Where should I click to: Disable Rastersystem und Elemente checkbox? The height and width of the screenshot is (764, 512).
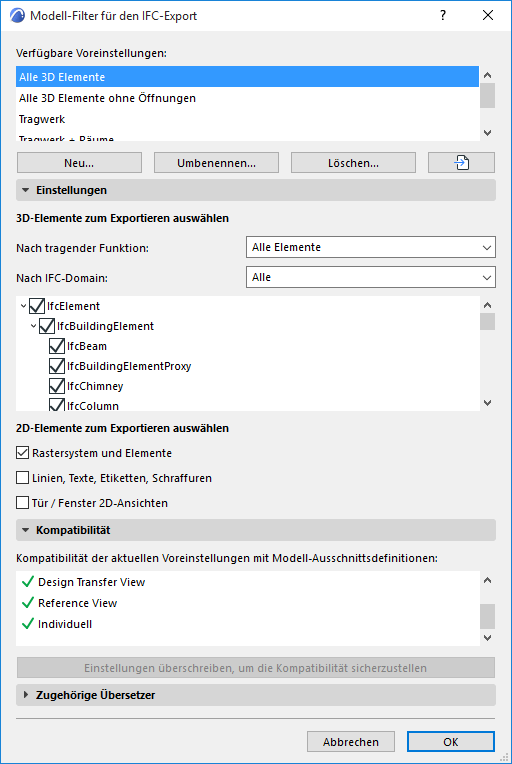tap(22, 453)
